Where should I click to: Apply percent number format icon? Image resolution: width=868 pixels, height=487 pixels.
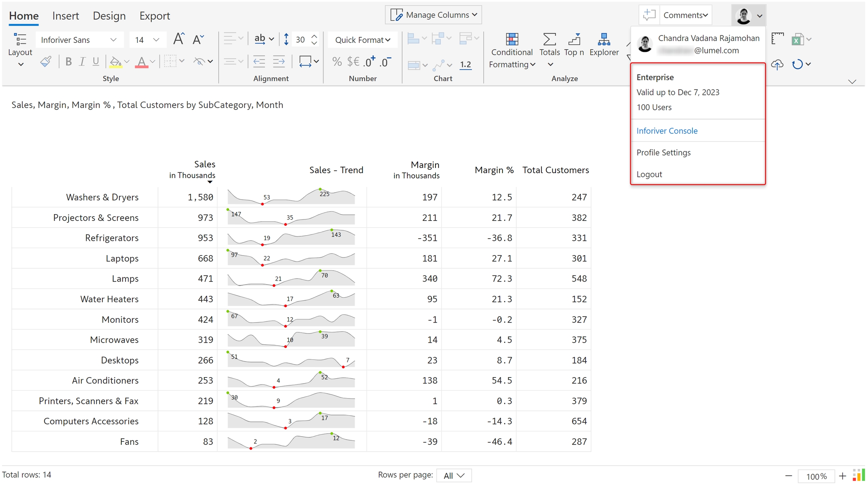[x=337, y=62]
